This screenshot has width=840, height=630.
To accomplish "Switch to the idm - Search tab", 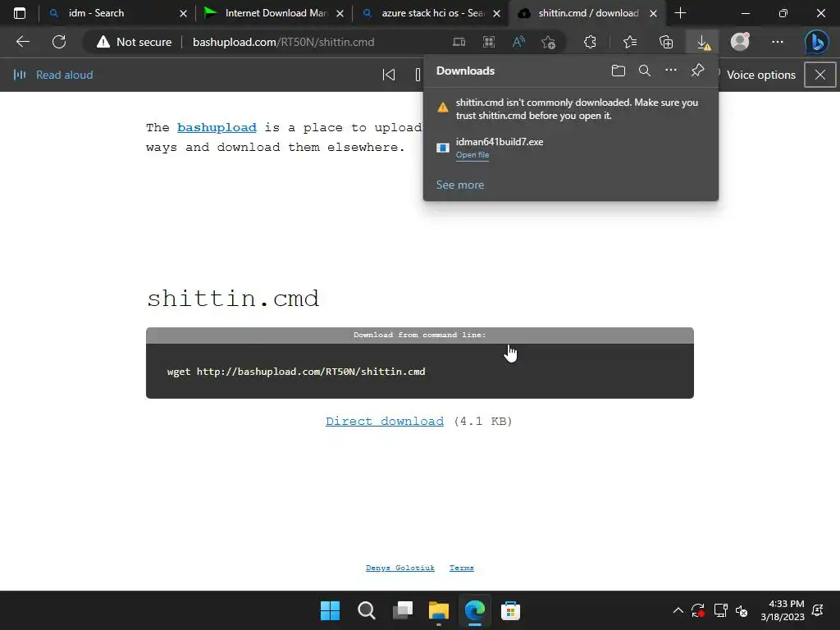I will pos(116,13).
